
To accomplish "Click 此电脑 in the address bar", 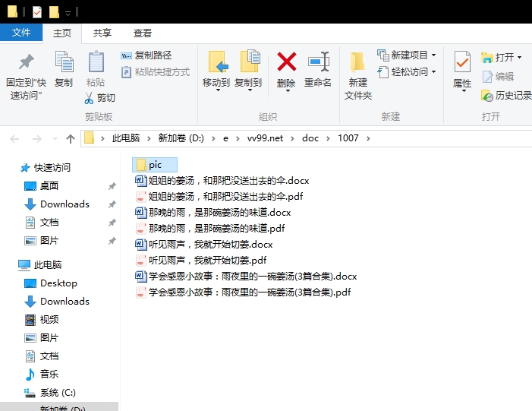I will coord(126,138).
